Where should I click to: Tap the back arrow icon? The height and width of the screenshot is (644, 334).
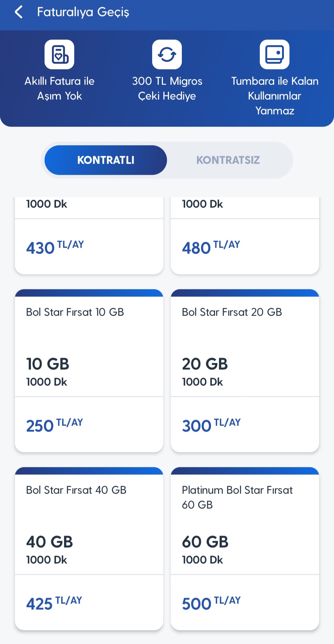coord(19,12)
